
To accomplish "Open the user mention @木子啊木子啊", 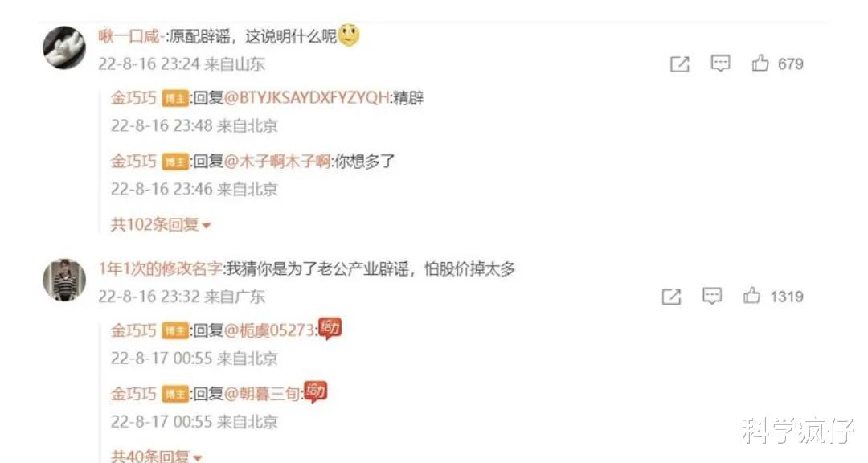I will coord(277,162).
